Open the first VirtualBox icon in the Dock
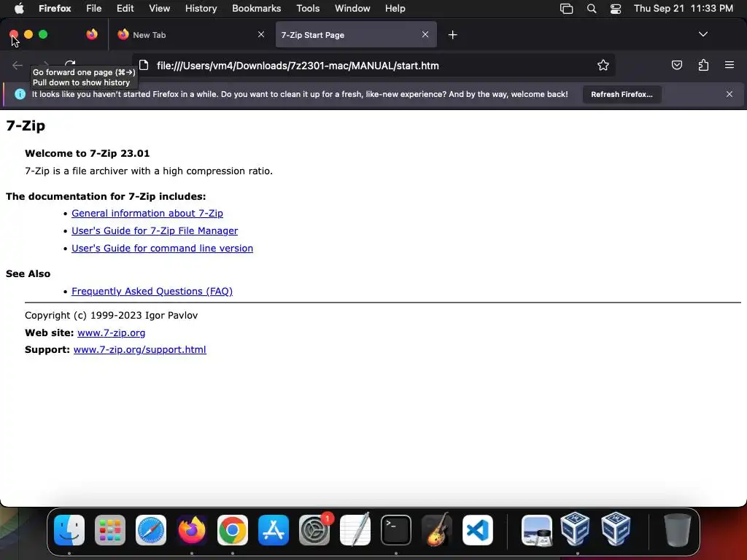The width and height of the screenshot is (747, 560). point(575,529)
